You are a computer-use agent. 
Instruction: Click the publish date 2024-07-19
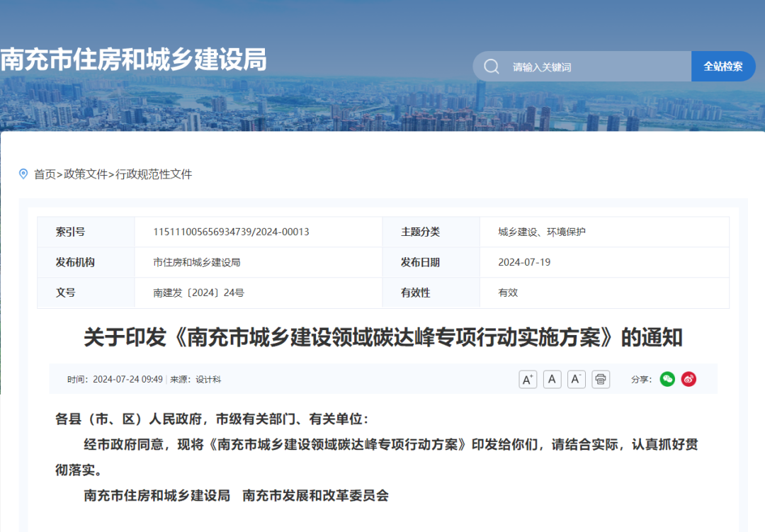(524, 262)
